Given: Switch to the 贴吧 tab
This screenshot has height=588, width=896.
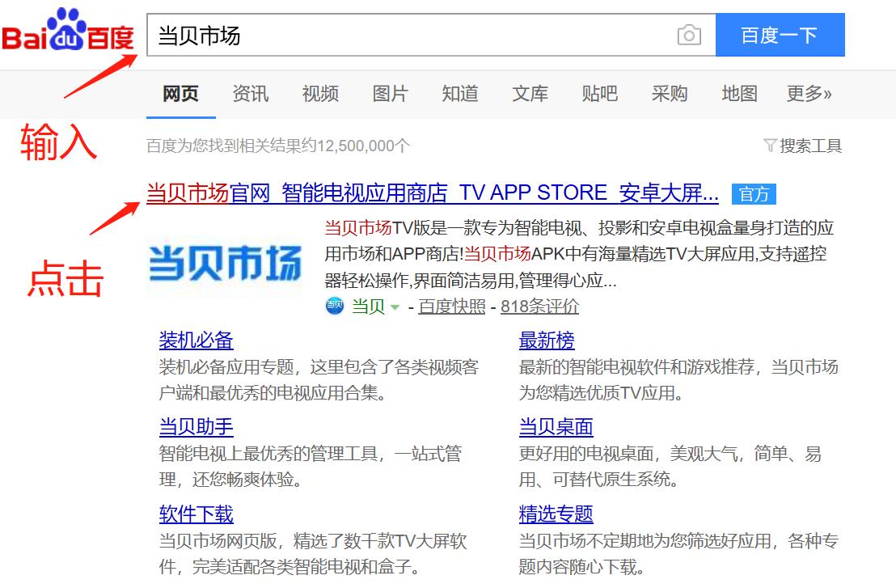Looking at the screenshot, I should click(x=599, y=93).
